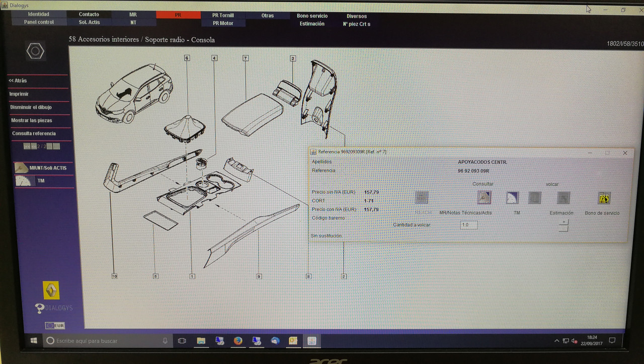Click the TM icon in Referencia dialog
The image size is (644, 364).
click(x=512, y=197)
